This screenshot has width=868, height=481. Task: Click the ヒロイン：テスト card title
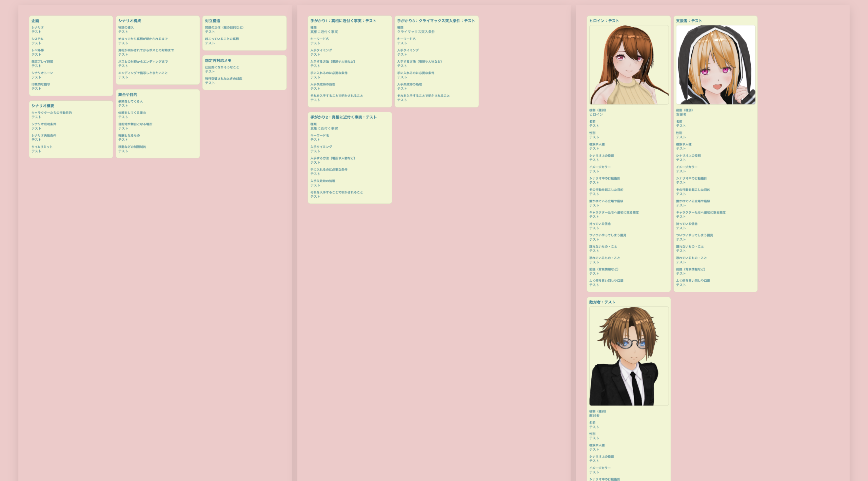tap(604, 21)
